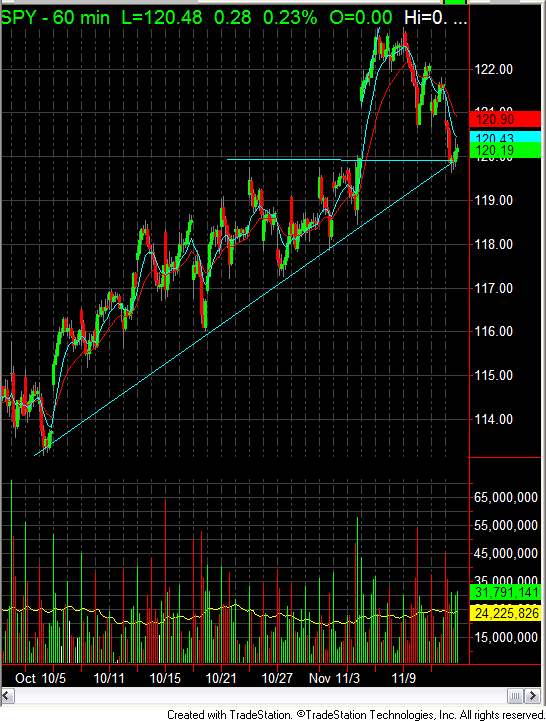Click the SPY - 60 min symbol title
The width and height of the screenshot is (546, 721).
(56, 18)
